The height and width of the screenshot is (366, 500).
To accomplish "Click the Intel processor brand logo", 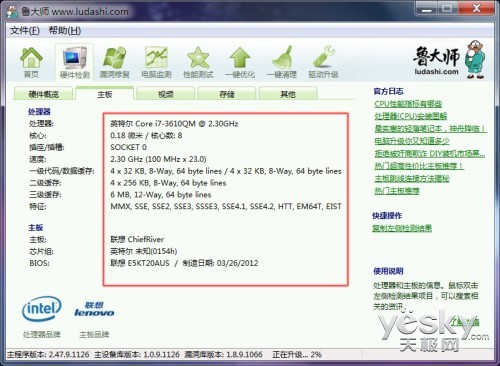I will tap(42, 309).
